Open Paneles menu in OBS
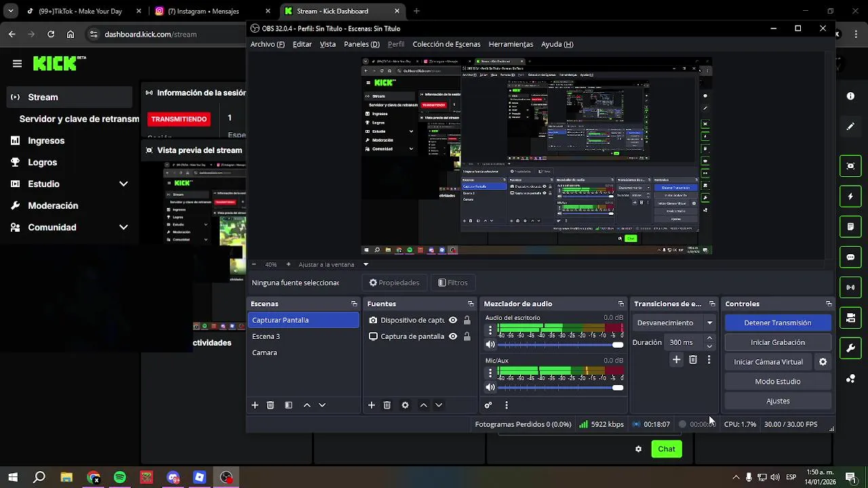Viewport: 868px width, 488px height. tap(361, 44)
